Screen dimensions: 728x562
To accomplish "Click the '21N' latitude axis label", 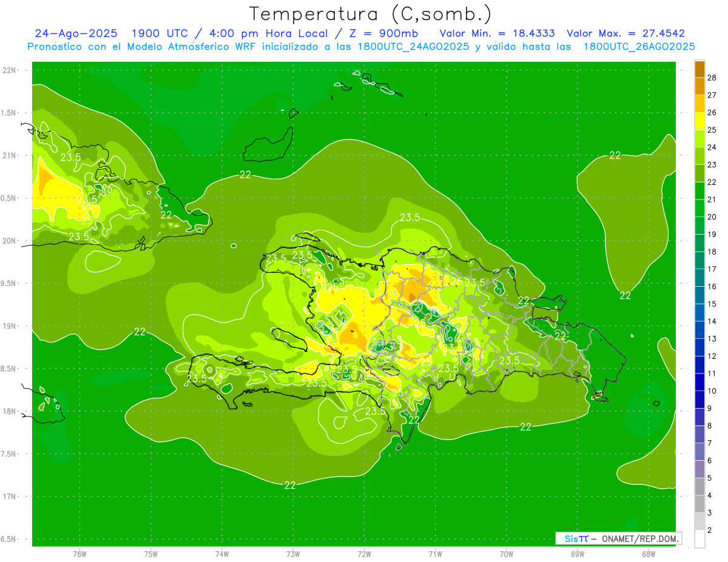I will point(10,155).
